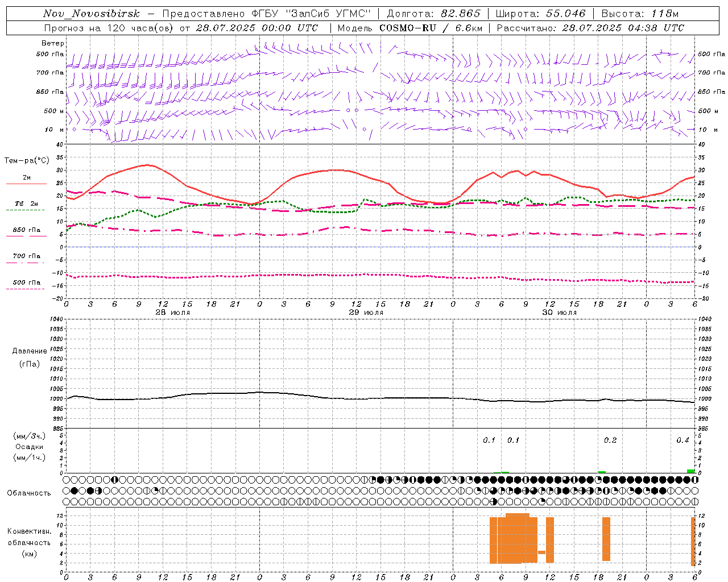Click the 700 гПа wind level label on right axis
Image resolution: width=728 pixels, height=582 pixels.
712,73
